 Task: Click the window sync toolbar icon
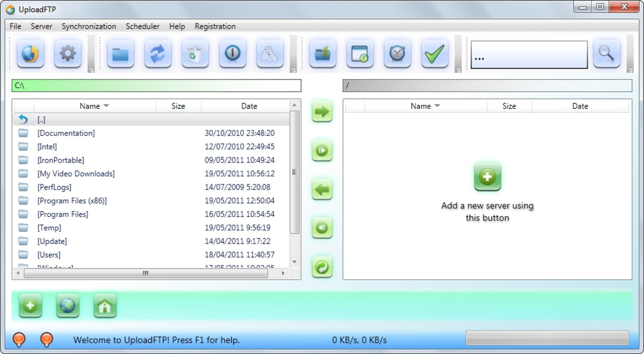click(360, 54)
